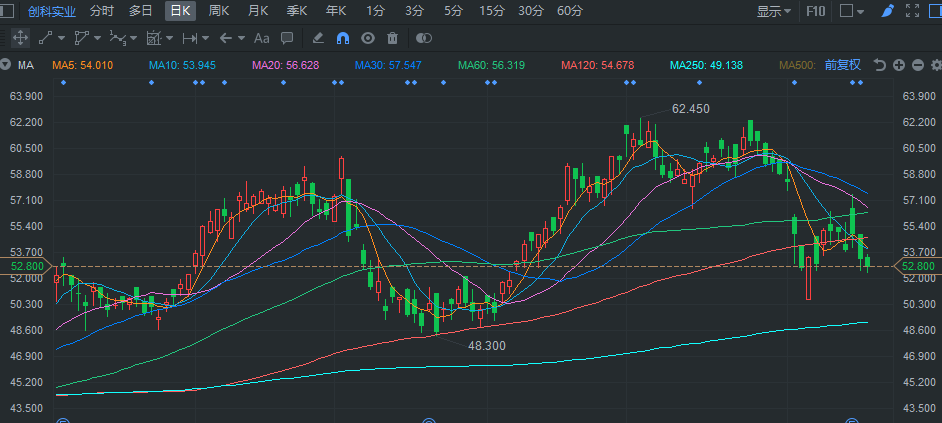Click the layout square icon

[x=846, y=11]
